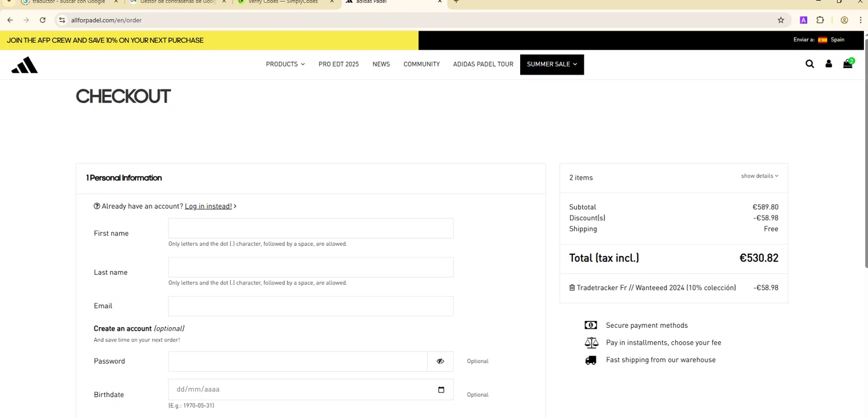Click the browser forward arrow
The height and width of the screenshot is (418, 868).
pos(26,20)
